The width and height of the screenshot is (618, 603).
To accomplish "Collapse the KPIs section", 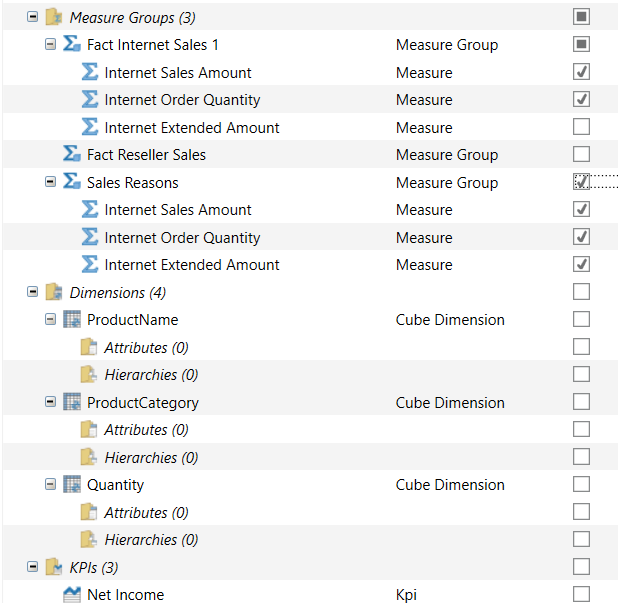I will (x=33, y=567).
